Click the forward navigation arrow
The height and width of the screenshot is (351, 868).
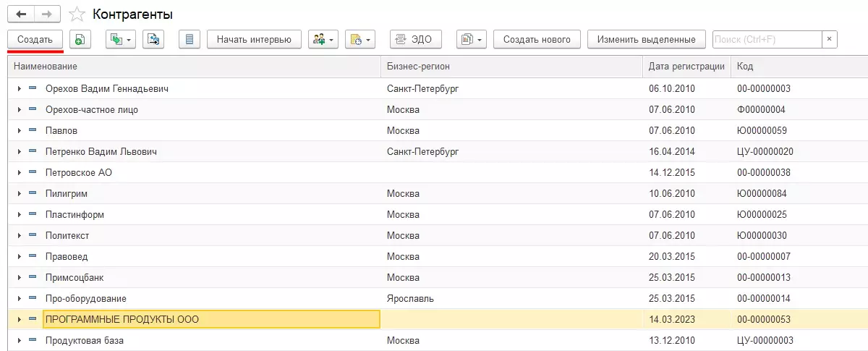46,14
